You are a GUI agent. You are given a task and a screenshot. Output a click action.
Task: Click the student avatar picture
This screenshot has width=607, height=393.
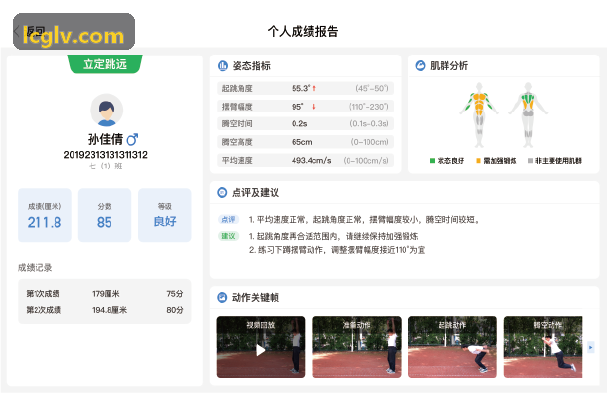tap(106, 110)
